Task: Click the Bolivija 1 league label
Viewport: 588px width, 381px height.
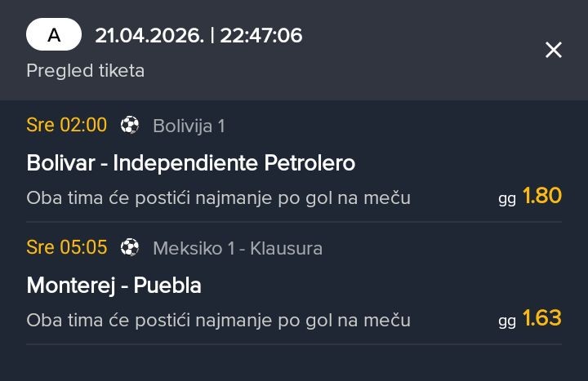Action: click(189, 126)
